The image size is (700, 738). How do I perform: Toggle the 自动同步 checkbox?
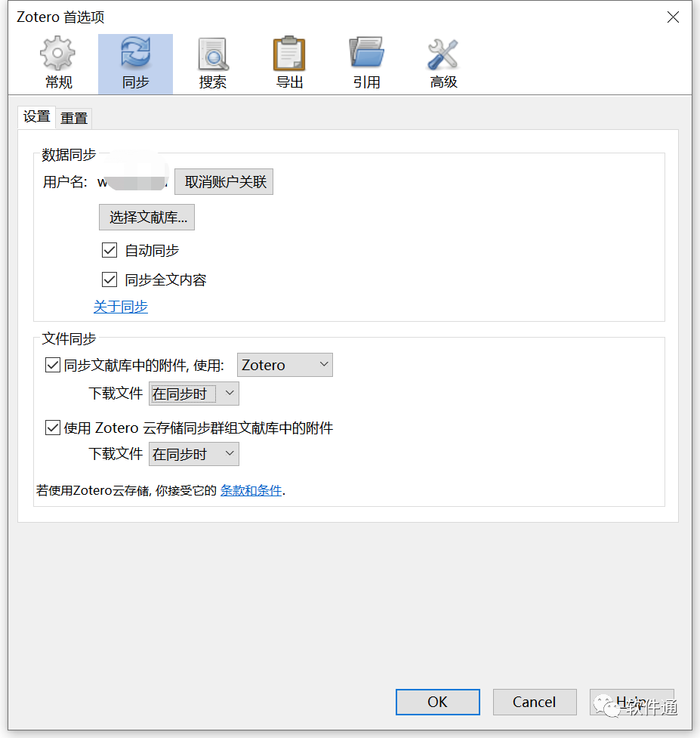coord(109,250)
